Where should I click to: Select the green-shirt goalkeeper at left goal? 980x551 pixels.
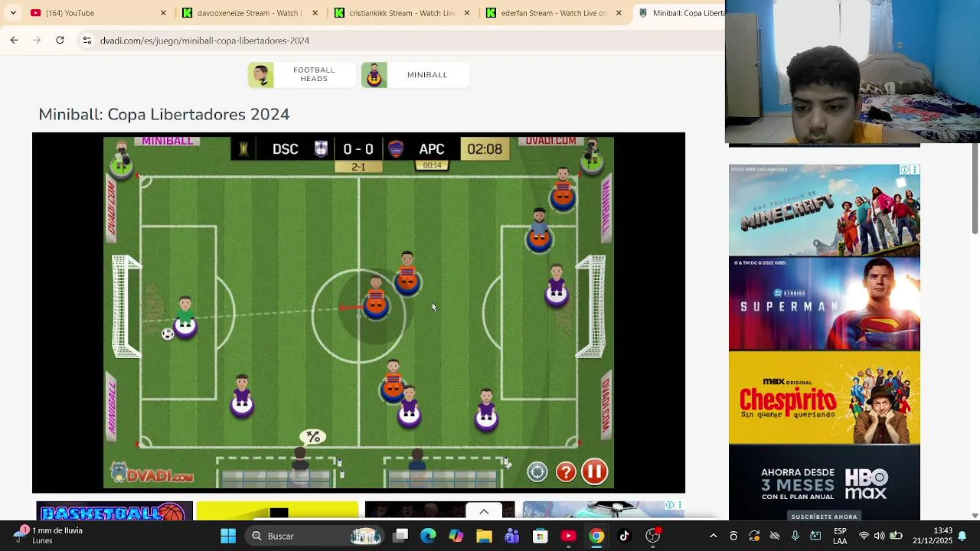185,318
